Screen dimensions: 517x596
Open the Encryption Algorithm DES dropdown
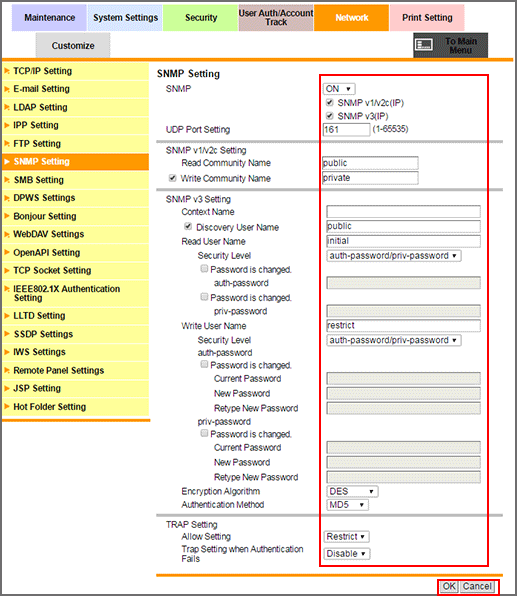tap(352, 491)
